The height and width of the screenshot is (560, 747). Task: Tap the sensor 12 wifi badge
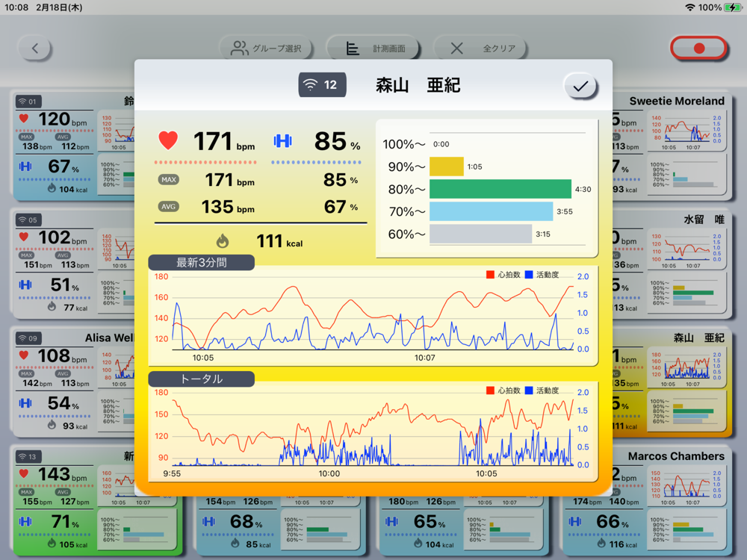point(322,85)
